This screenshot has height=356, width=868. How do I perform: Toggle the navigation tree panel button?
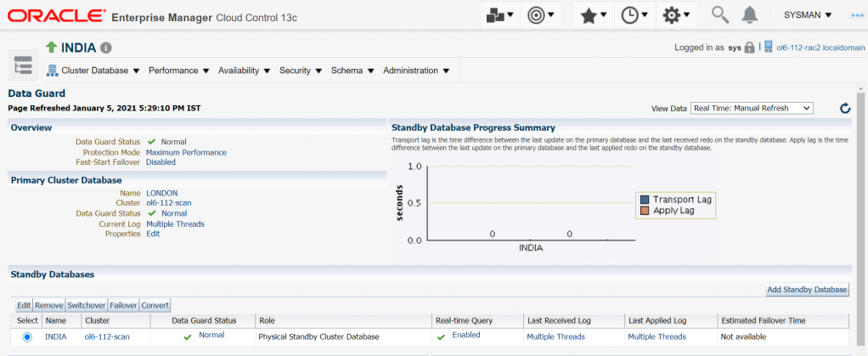[22, 65]
